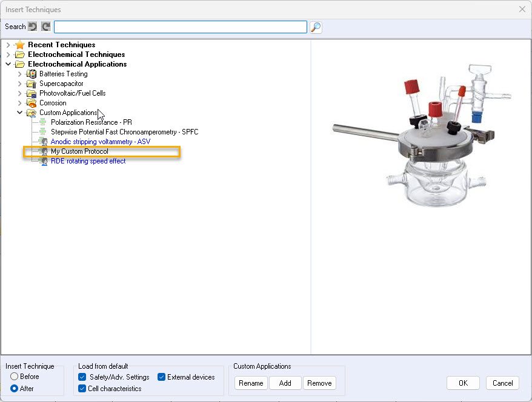This screenshot has height=402, width=532.
Task: Expand the Electrochemical Techniques folder
Action: pos(8,54)
